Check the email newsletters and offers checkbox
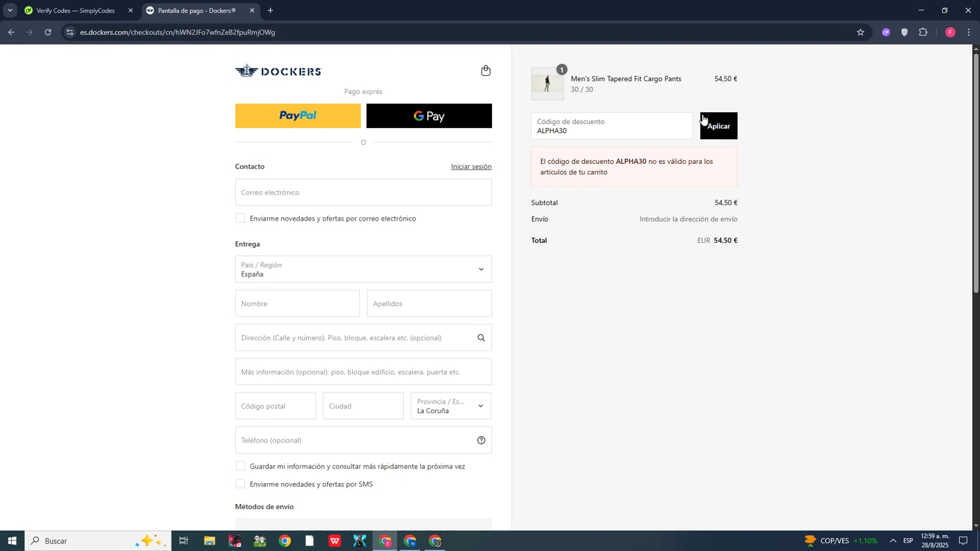 240,219
